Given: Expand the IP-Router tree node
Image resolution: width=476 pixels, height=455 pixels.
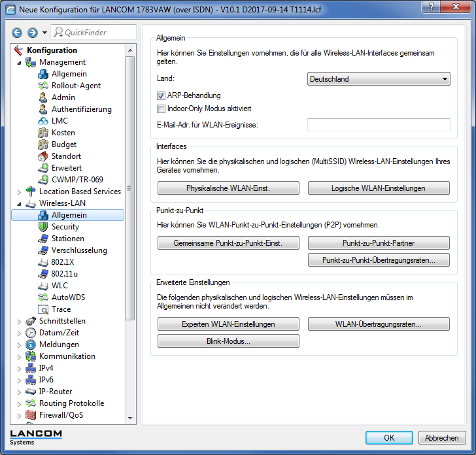Looking at the screenshot, I should click(19, 392).
